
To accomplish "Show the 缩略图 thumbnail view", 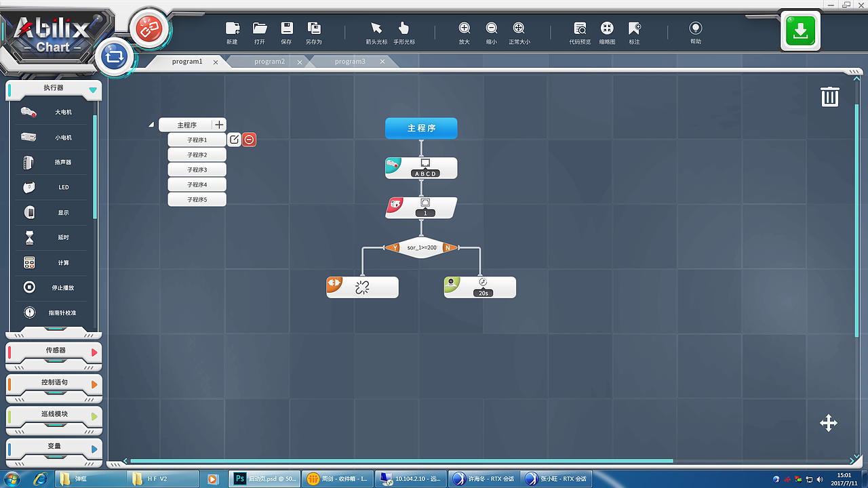I will 607,28.
